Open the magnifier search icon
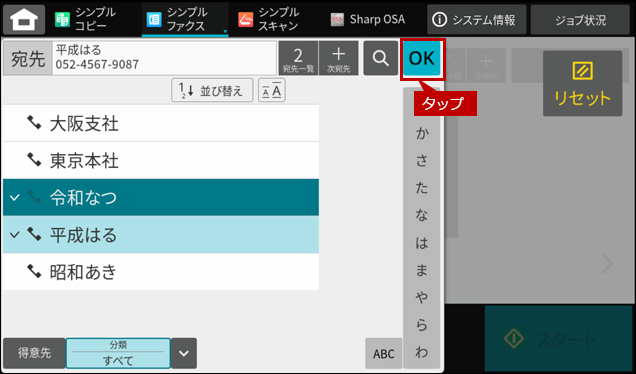Screen dimensions: 636x374 [380, 58]
